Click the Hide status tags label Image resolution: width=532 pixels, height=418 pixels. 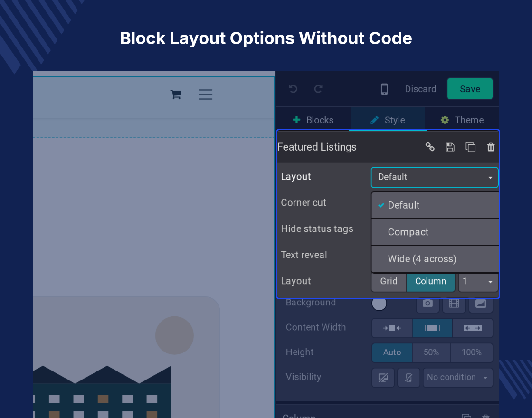[x=317, y=229]
